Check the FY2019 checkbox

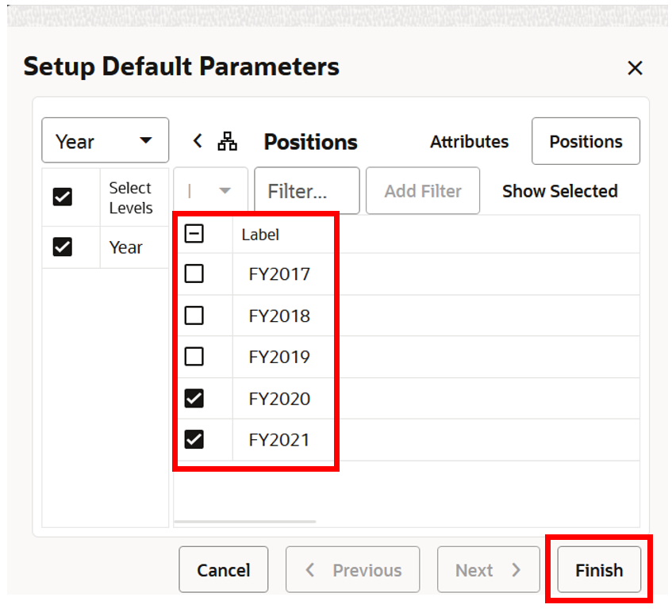pos(194,356)
